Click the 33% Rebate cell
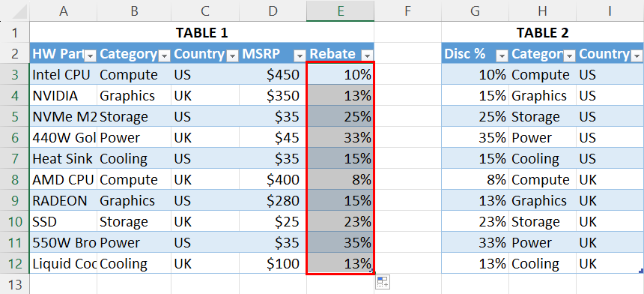 tap(340, 137)
